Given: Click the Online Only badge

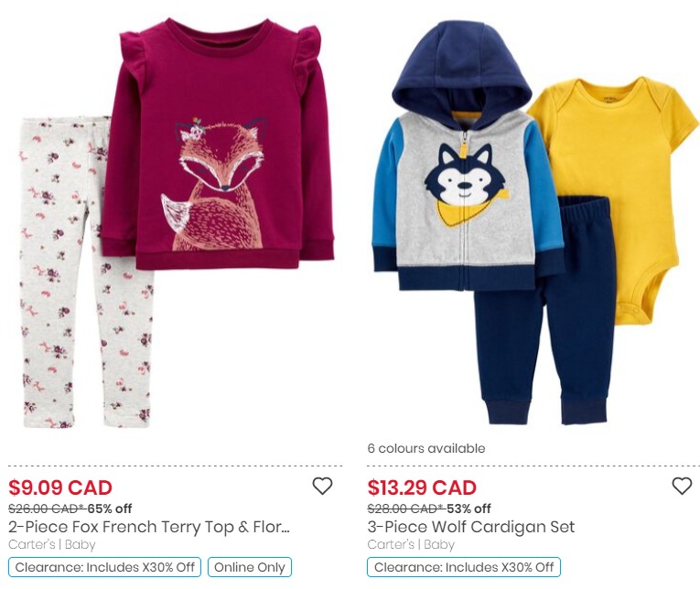Looking at the screenshot, I should [x=250, y=567].
